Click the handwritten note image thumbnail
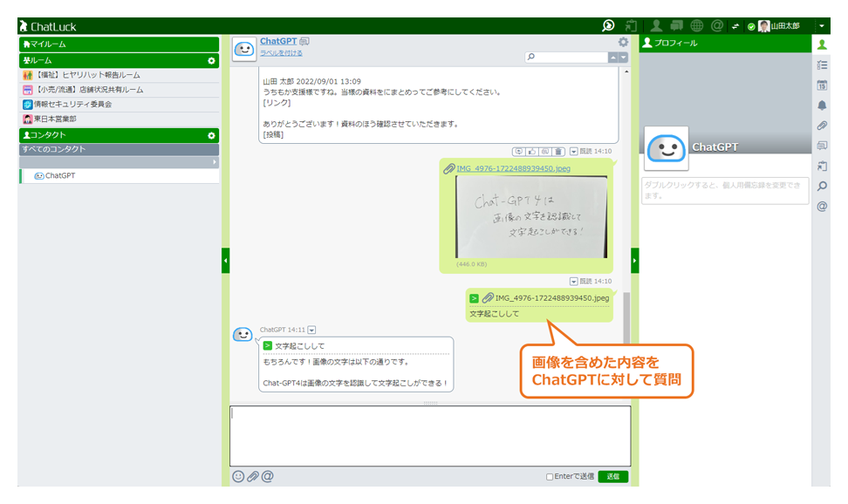This screenshot has height=504, width=848. [531, 217]
